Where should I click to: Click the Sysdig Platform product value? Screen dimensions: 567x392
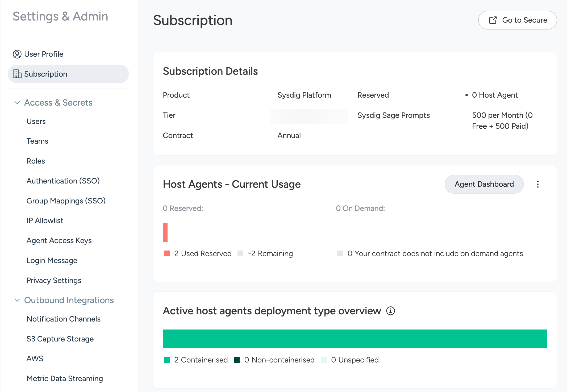coord(304,95)
